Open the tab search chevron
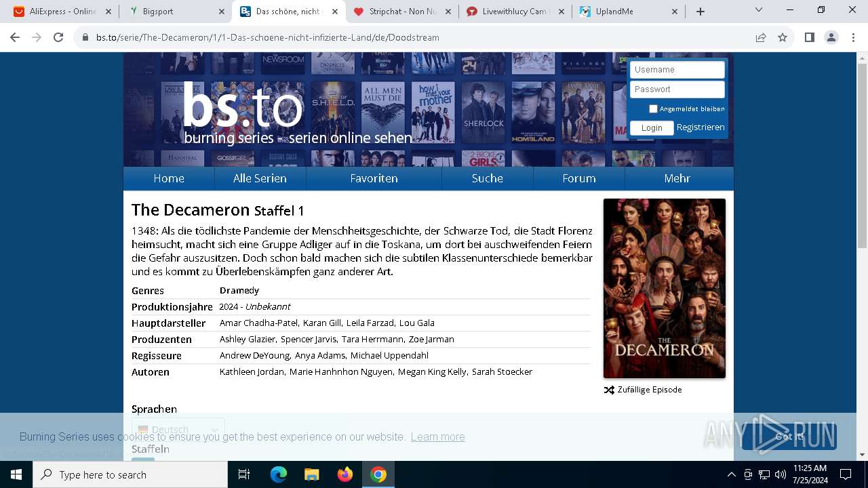The height and width of the screenshot is (488, 868). coord(759,10)
